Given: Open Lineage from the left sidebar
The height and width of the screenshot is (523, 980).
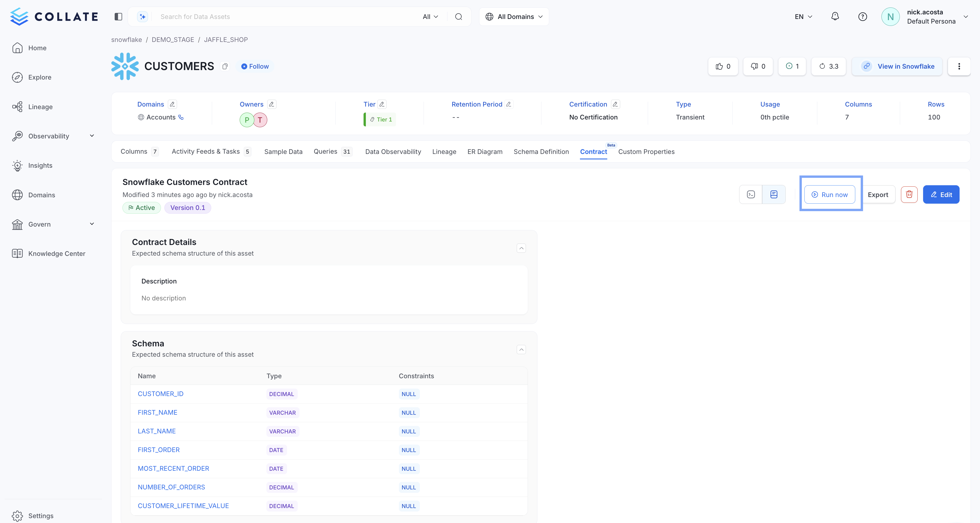Looking at the screenshot, I should coord(41,107).
